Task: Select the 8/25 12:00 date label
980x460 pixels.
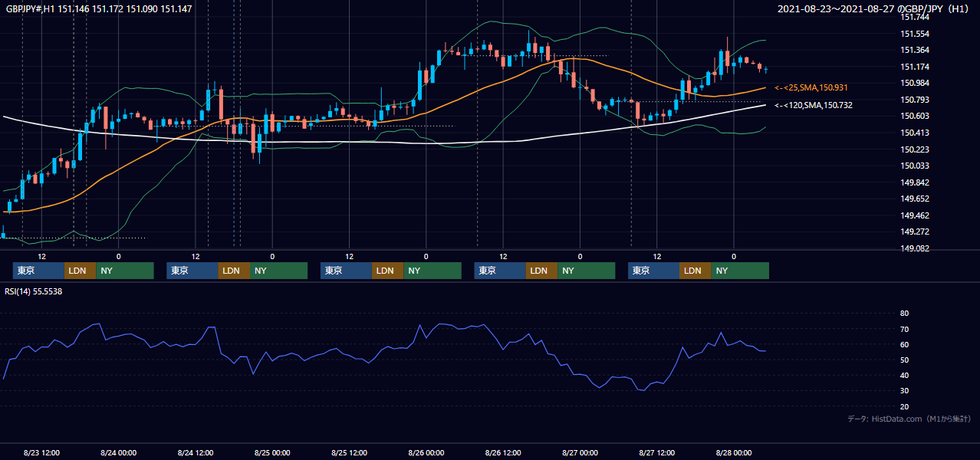Action: [349, 452]
